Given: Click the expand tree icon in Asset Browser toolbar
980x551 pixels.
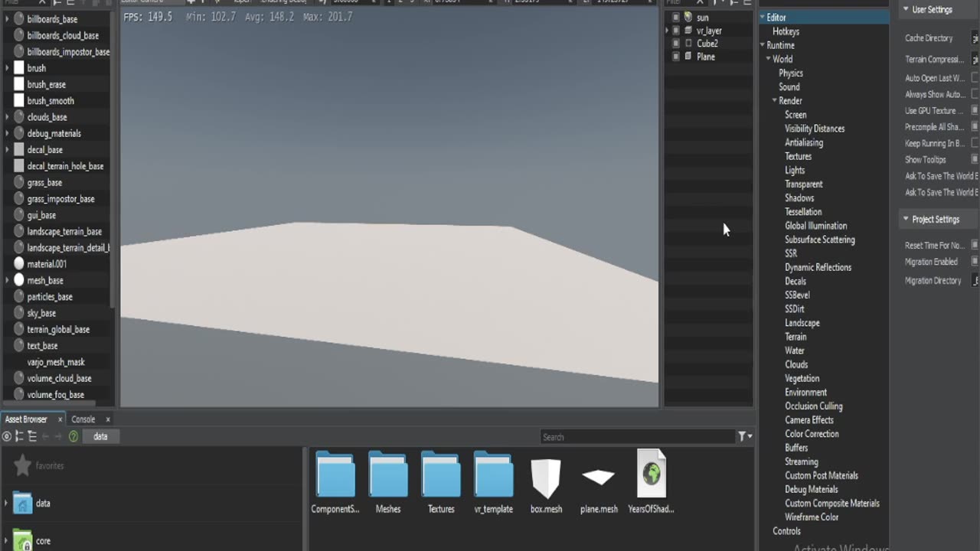Looking at the screenshot, I should 32,436.
